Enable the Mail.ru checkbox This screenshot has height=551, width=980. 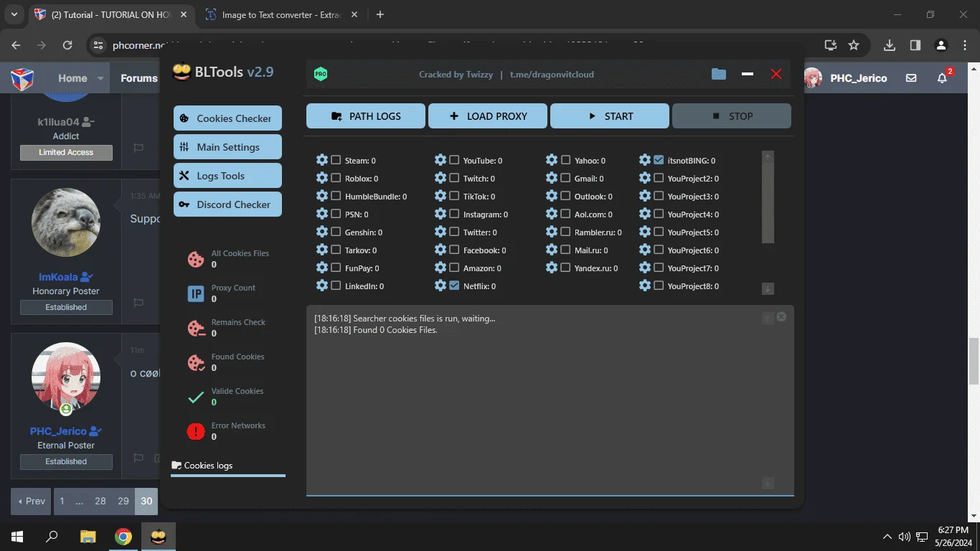(x=565, y=250)
